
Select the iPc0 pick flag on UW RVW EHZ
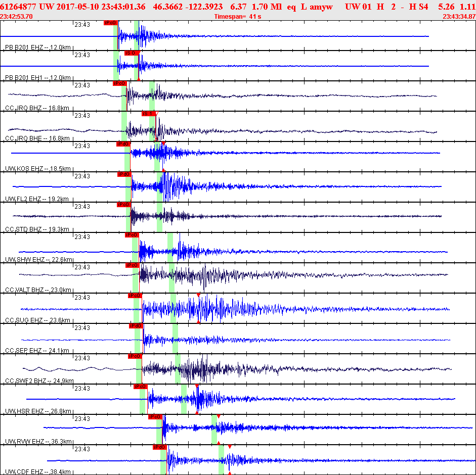(155, 417)
